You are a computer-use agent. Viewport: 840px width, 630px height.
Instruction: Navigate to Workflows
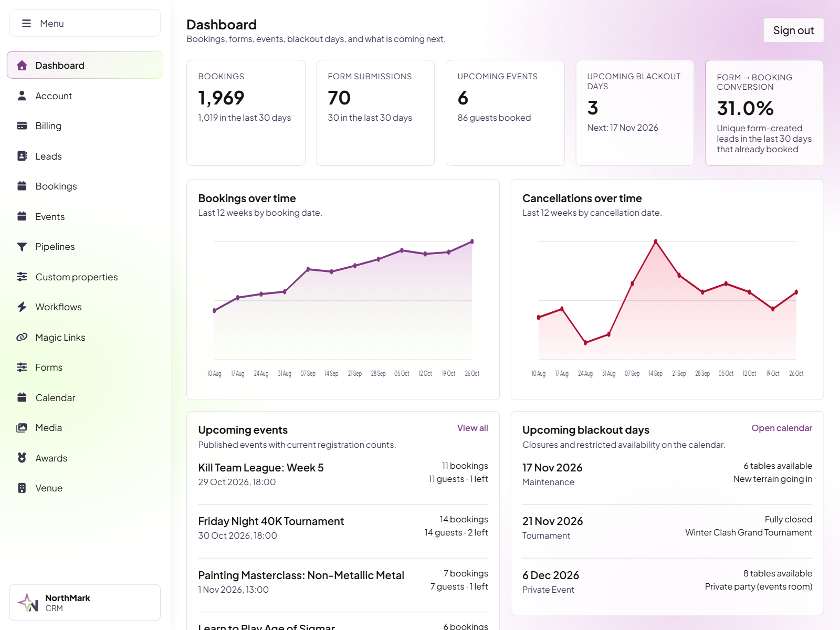85,307
